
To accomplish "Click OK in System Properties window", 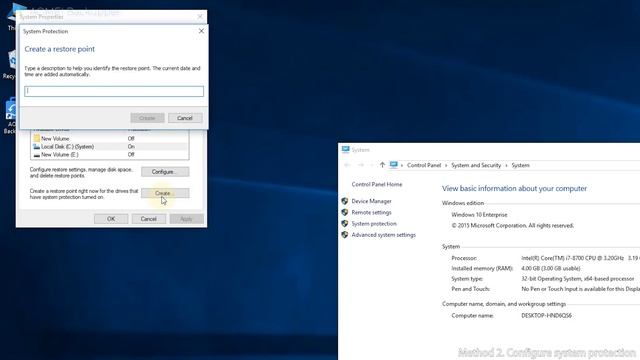I will point(111,219).
